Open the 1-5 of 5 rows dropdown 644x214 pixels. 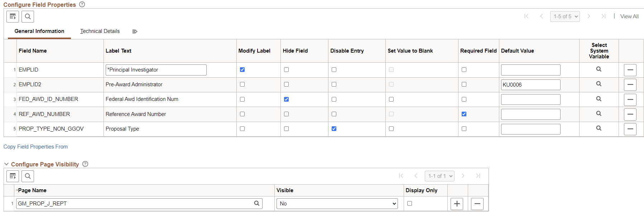point(565,16)
